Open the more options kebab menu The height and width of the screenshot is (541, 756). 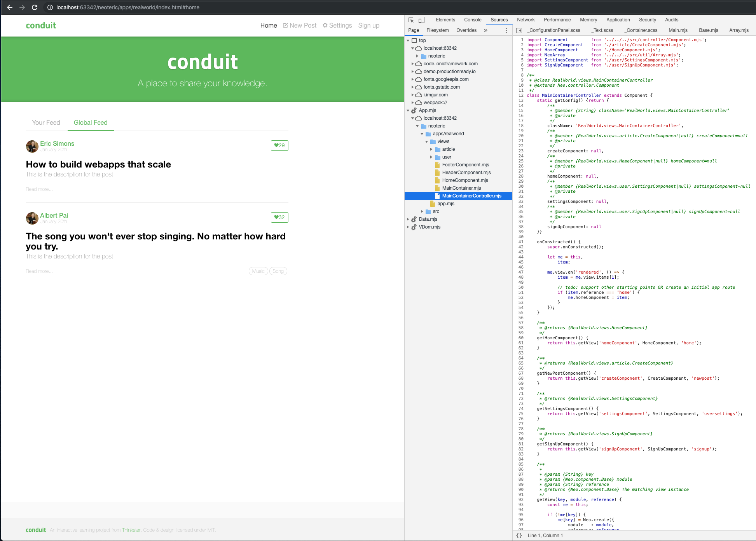click(x=506, y=30)
